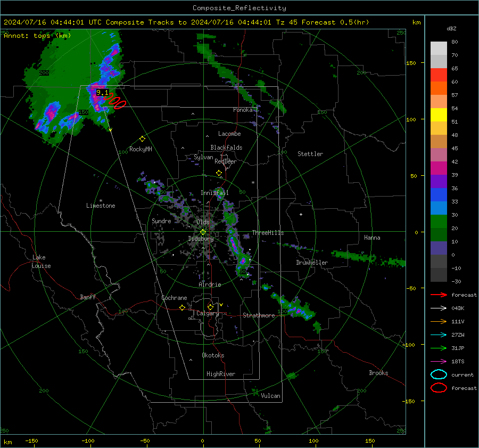Click the Sylvan label on the map
The width and height of the screenshot is (479, 448).
[x=203, y=157]
